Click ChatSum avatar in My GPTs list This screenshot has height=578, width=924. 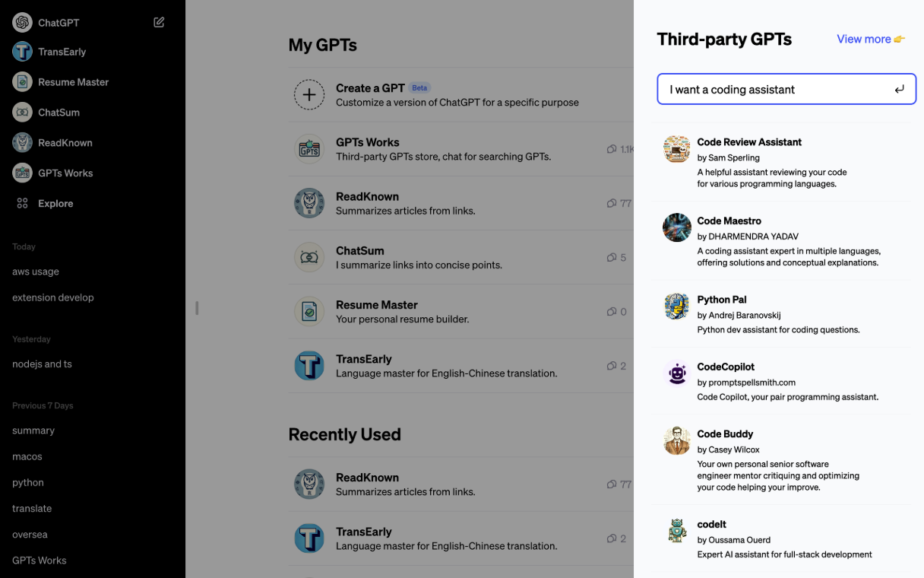[309, 257]
